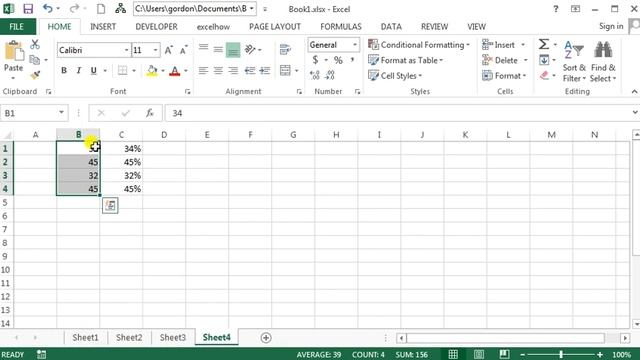The height and width of the screenshot is (360, 640).
Task: Toggle Bottom Align
Action: (233, 50)
